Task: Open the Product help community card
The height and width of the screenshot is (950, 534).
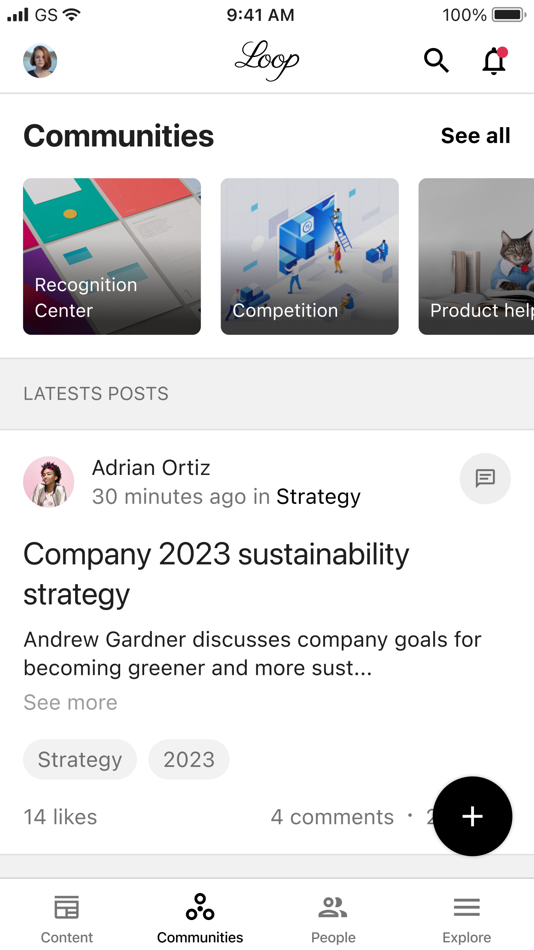Action: [x=476, y=256]
